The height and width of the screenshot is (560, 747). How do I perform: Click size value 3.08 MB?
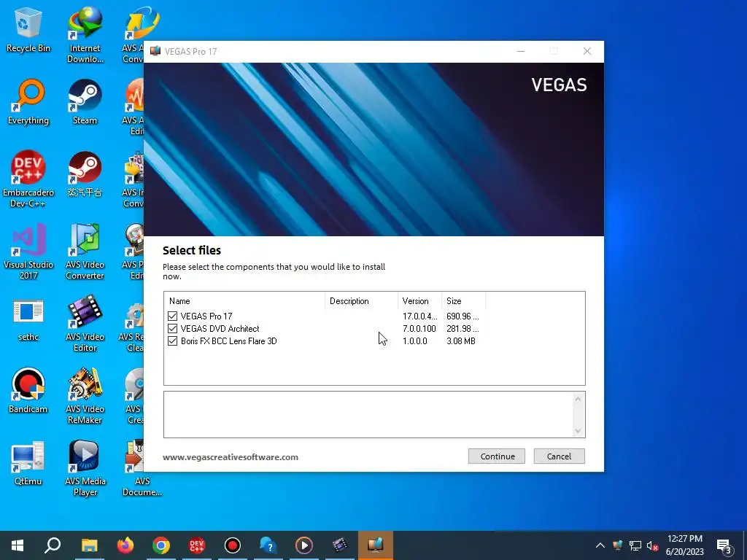[x=461, y=341]
